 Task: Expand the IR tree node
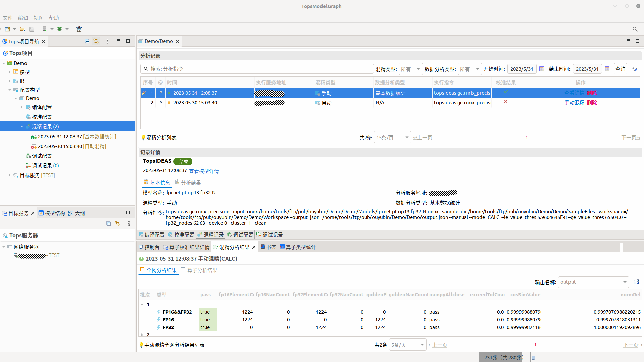tap(10, 81)
